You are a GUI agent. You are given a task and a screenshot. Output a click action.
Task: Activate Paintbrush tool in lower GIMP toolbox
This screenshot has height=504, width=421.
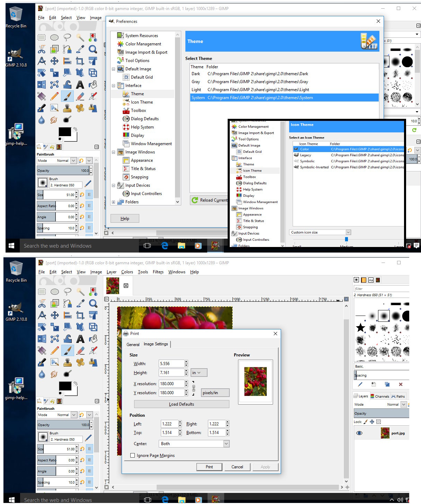click(68, 351)
